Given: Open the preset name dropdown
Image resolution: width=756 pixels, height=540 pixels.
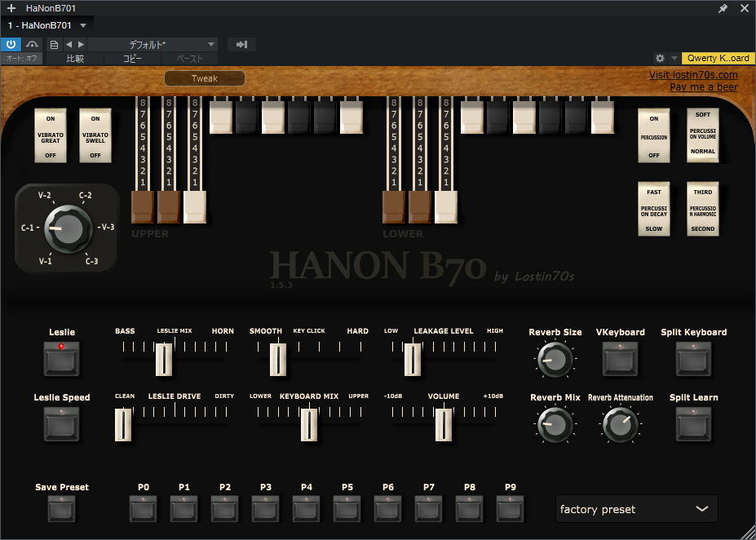Looking at the screenshot, I should (x=153, y=45).
